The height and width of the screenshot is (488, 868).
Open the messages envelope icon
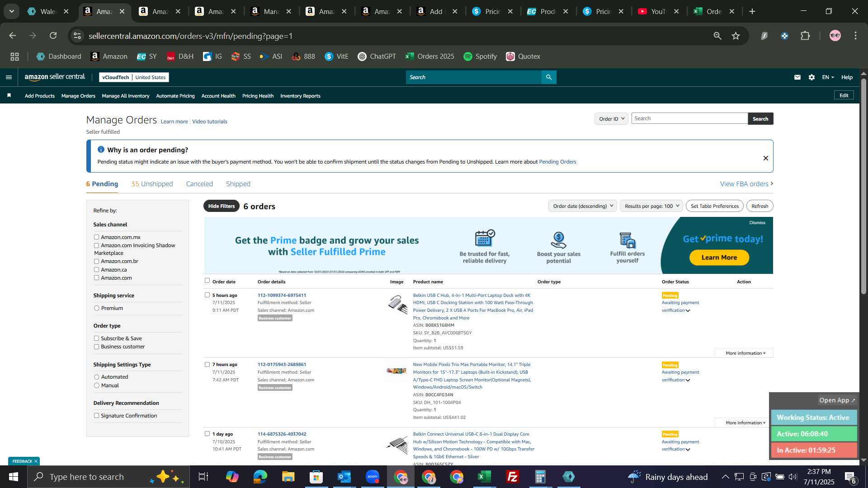[797, 77]
